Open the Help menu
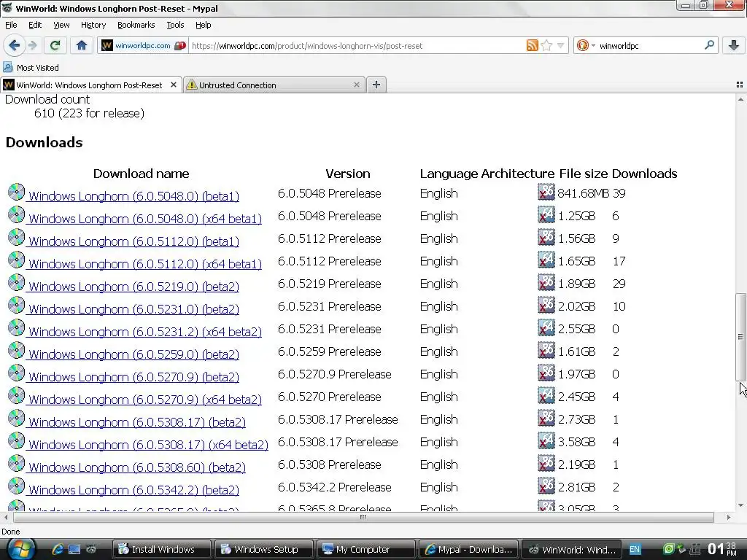This screenshot has width=747, height=560. [x=203, y=25]
